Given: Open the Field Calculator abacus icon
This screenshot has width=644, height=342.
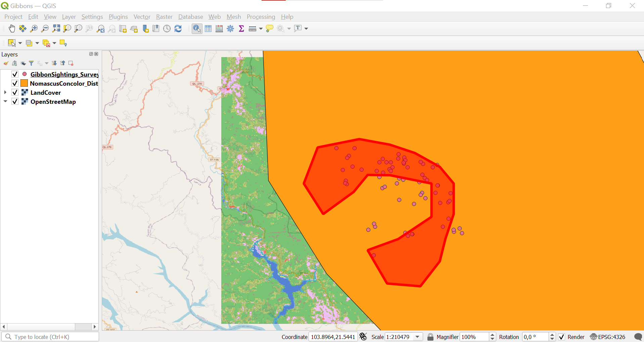Looking at the screenshot, I should [x=219, y=29].
